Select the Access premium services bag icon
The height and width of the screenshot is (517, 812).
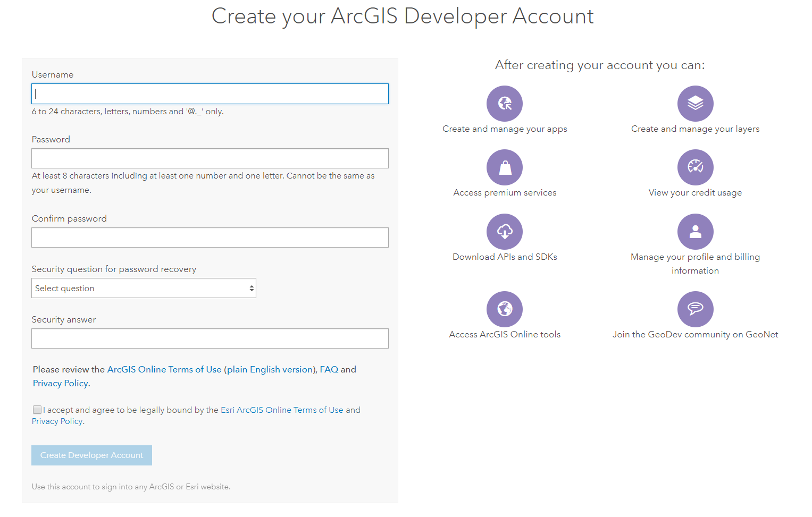tap(505, 167)
